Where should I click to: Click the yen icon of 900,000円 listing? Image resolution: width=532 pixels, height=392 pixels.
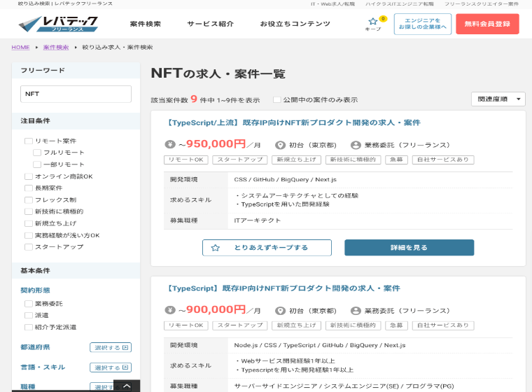(170, 310)
